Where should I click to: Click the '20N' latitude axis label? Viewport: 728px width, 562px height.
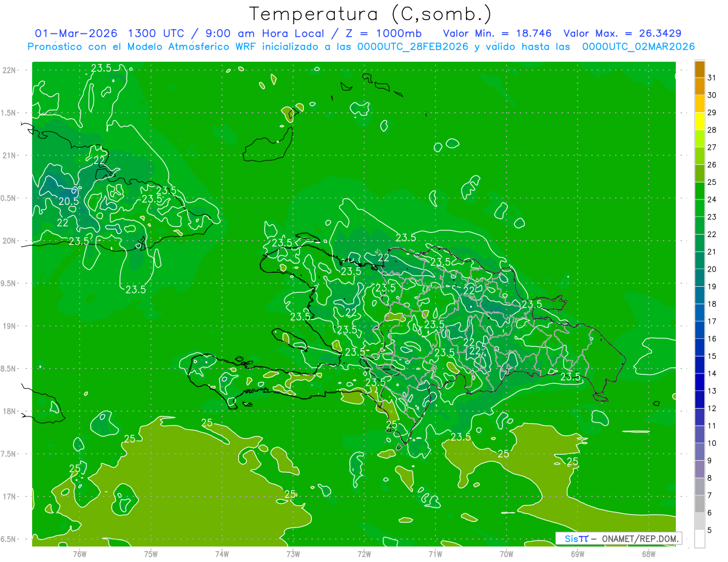(x=9, y=241)
